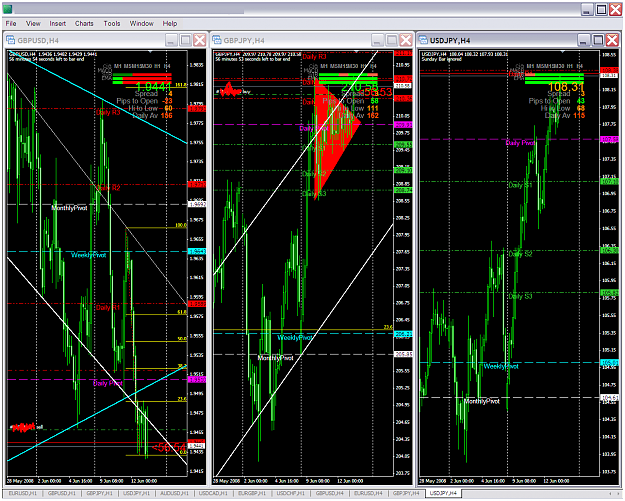625x501 pixels.
Task: Click the chart shift marker on GBPUSD chart
Action: 150,52
